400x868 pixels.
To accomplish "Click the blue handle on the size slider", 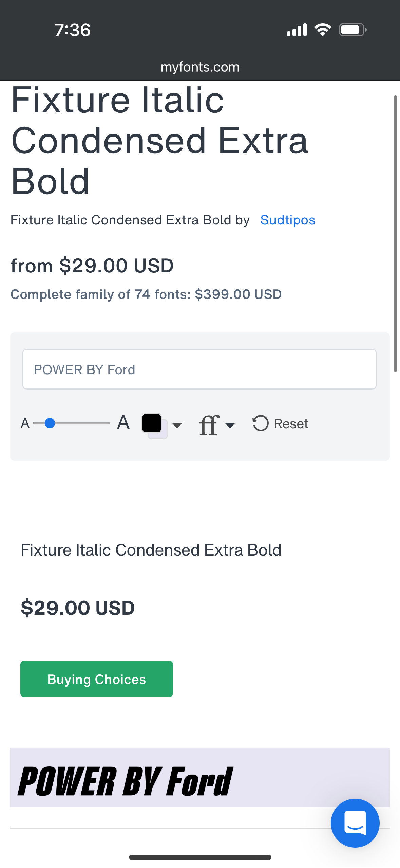I will tap(50, 423).
